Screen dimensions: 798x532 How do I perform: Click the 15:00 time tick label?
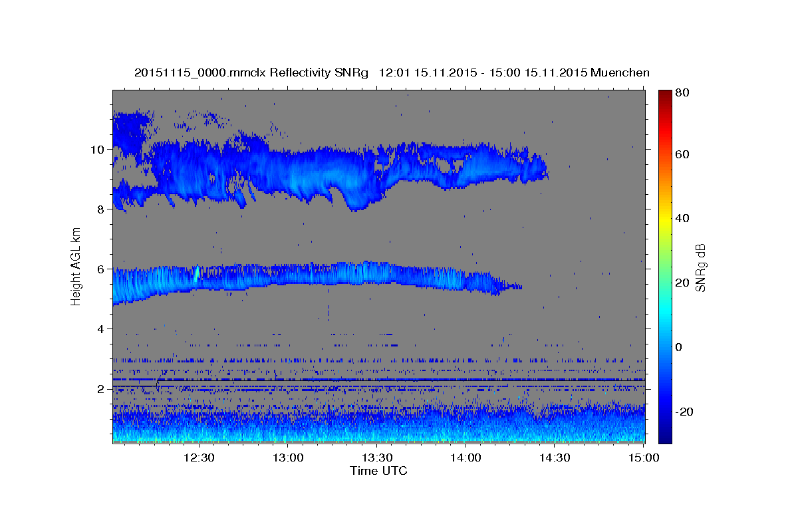[x=644, y=458]
